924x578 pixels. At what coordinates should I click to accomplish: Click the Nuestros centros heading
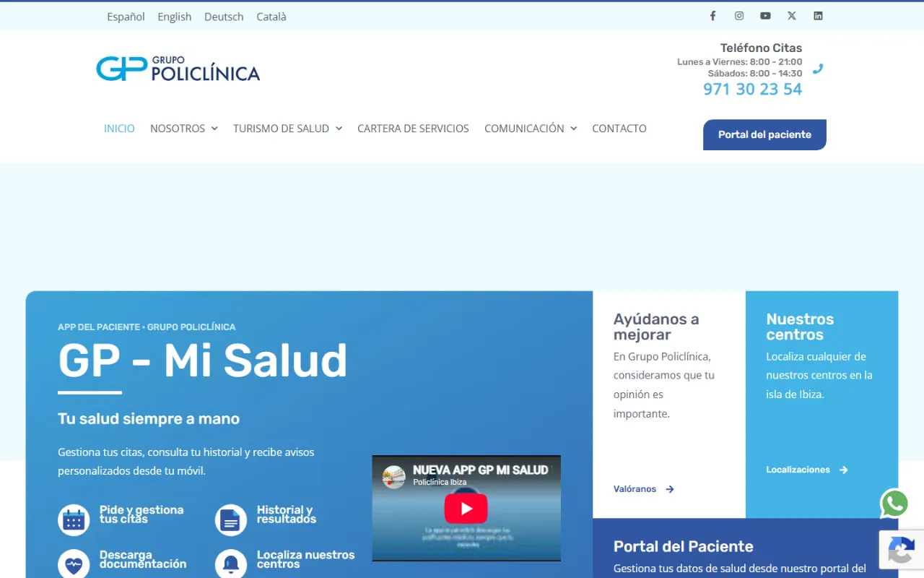pos(800,327)
